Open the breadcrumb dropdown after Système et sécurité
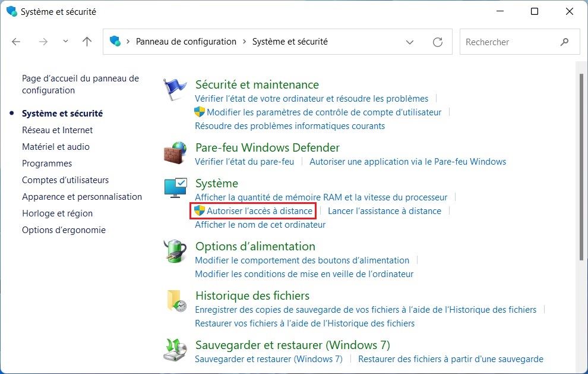Image resolution: width=588 pixels, height=374 pixels. coord(410,42)
